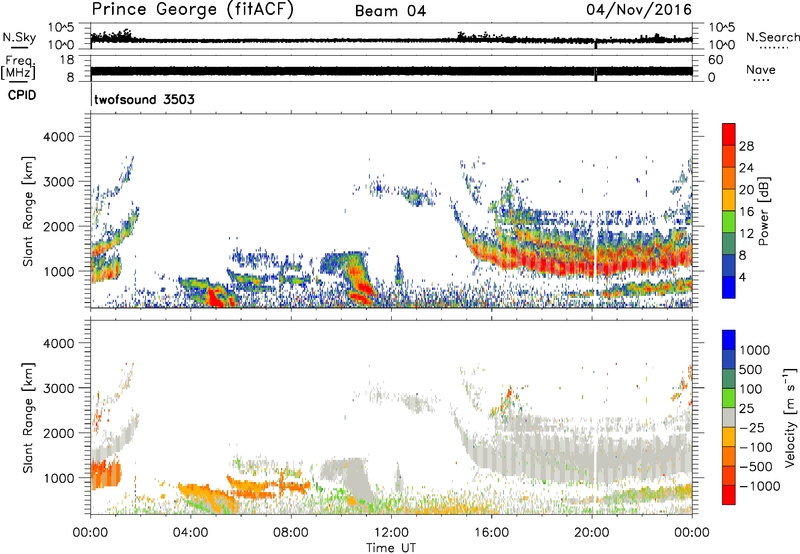
Task: Click the orange echo patch near 00:30 in velocity panel
Action: point(106,473)
